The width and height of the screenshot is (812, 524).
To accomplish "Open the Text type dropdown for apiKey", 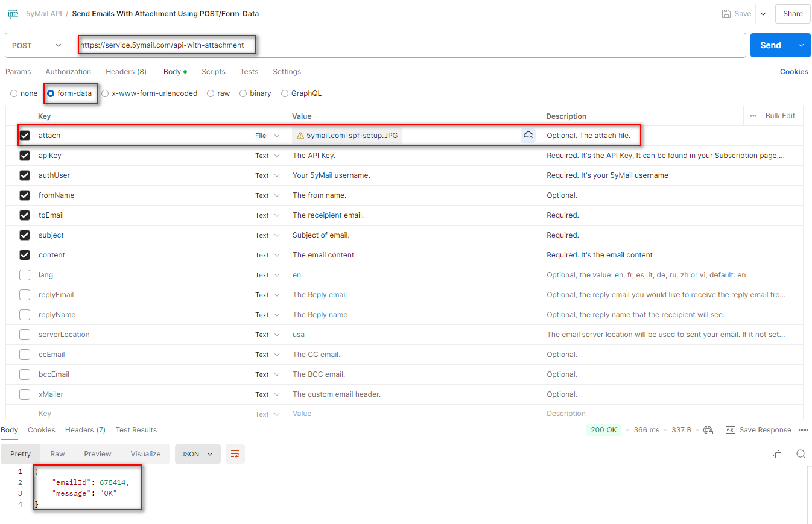I will pos(267,156).
